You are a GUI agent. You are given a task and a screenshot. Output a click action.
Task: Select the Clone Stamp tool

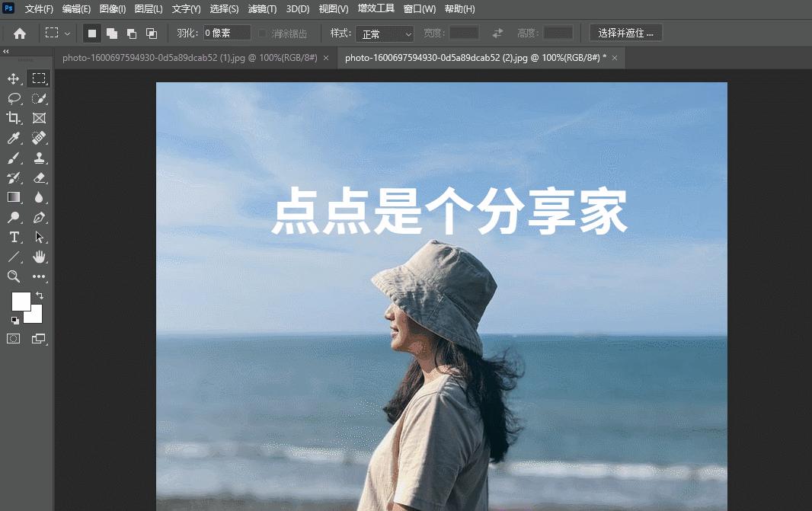tap(39, 158)
